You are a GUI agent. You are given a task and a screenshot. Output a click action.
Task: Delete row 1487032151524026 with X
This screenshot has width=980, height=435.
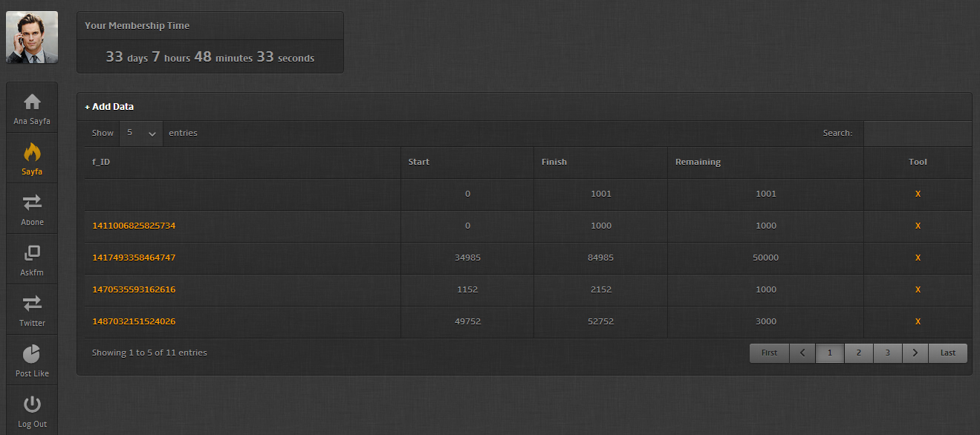pyautogui.click(x=918, y=321)
